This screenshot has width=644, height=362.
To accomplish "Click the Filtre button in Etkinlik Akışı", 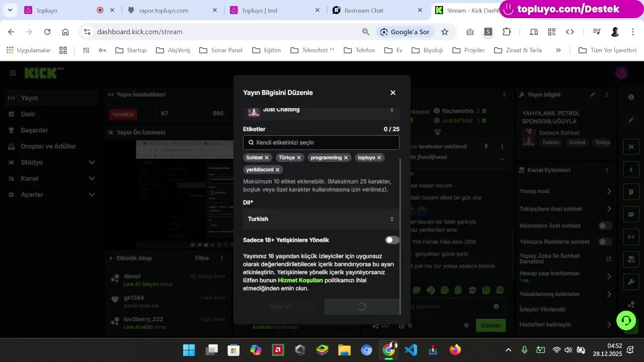I will click(x=202, y=258).
